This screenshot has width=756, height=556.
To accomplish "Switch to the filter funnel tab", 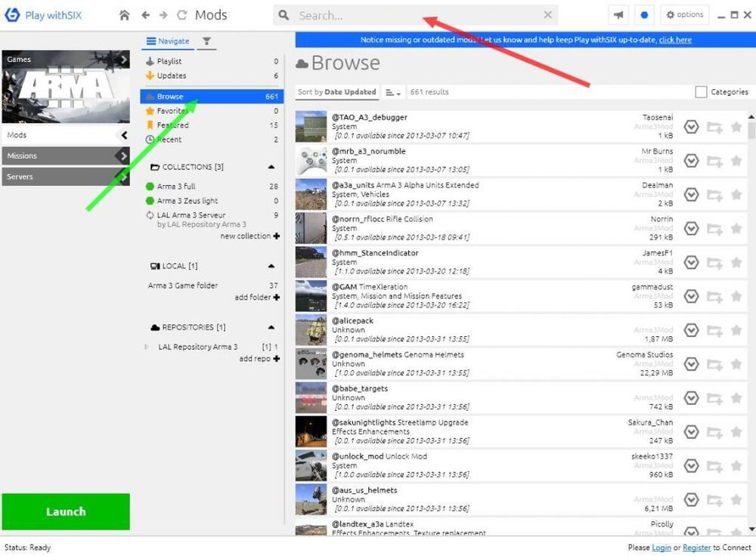I will (206, 42).
